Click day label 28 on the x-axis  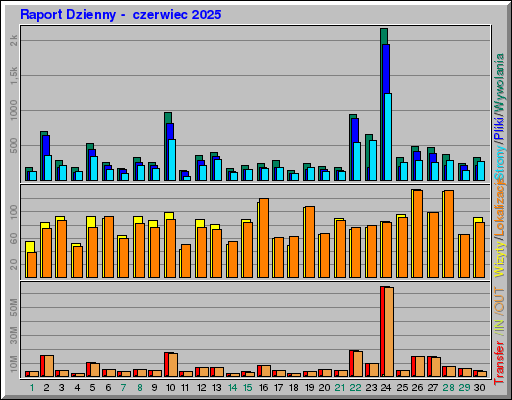coord(448,388)
